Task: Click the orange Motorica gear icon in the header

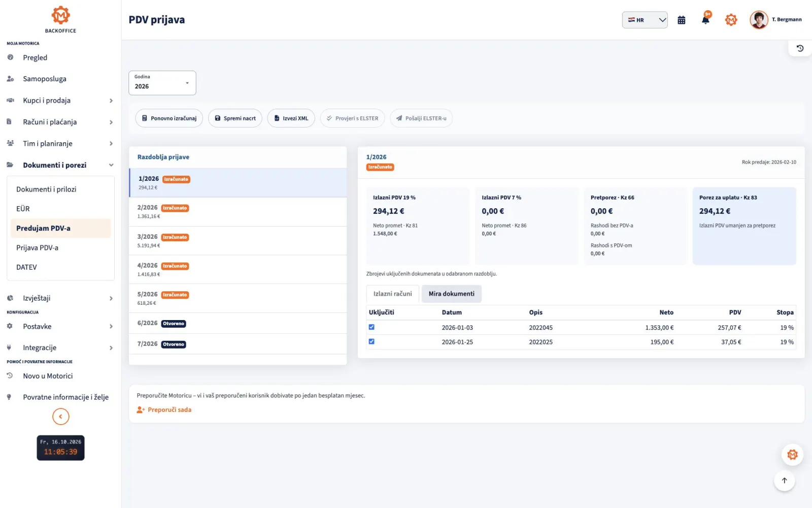Action: (x=731, y=20)
